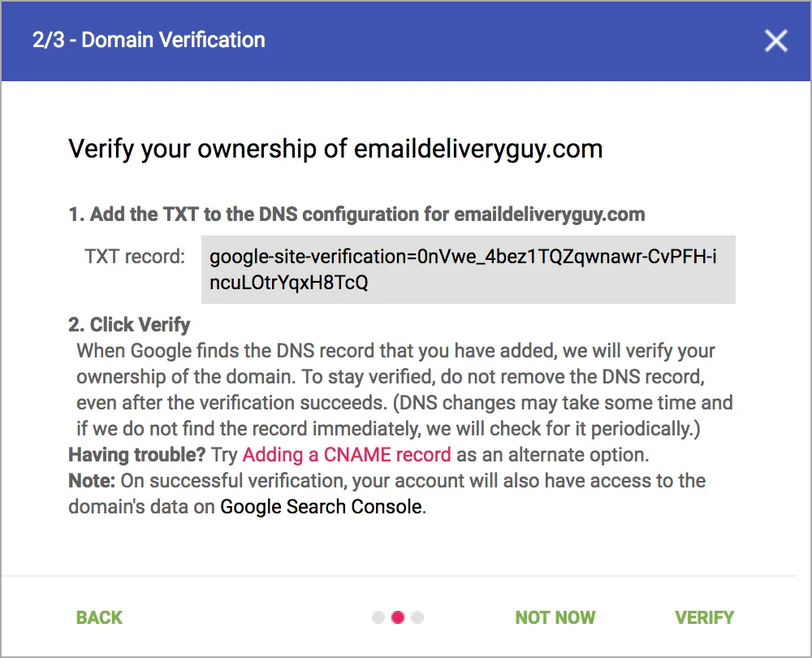The height and width of the screenshot is (658, 812).
Task: Click the third gray step indicator dot
Action: [x=417, y=617]
